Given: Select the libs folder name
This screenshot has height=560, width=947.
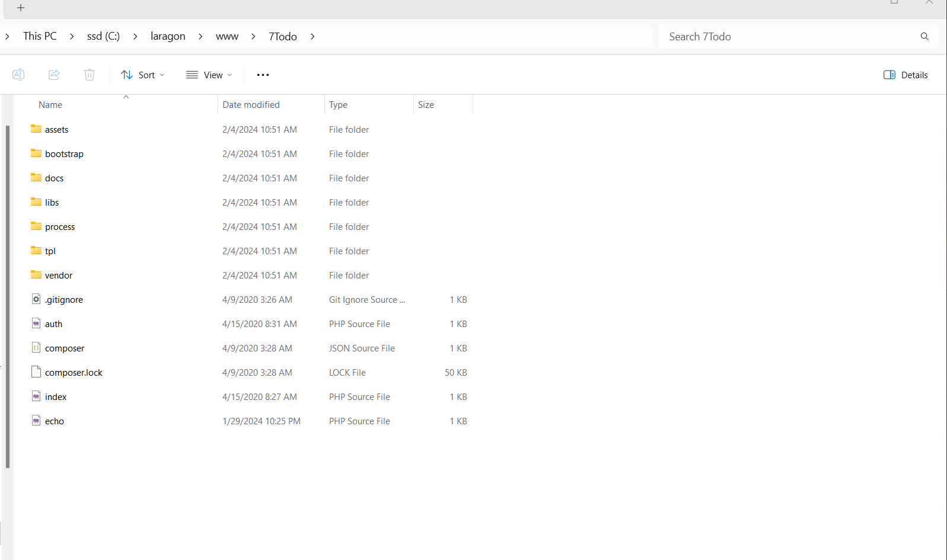Looking at the screenshot, I should 52,203.
